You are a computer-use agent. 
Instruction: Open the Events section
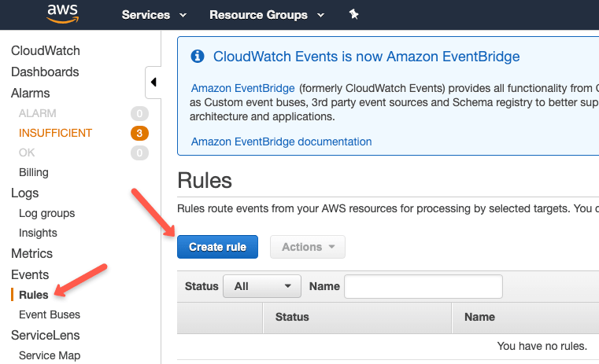[x=30, y=274]
